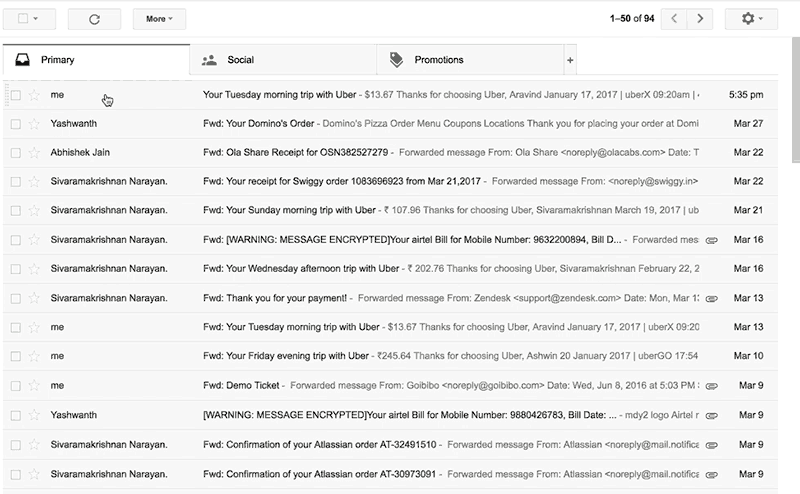Click attachment icon on Zendesk payment email

pos(712,299)
